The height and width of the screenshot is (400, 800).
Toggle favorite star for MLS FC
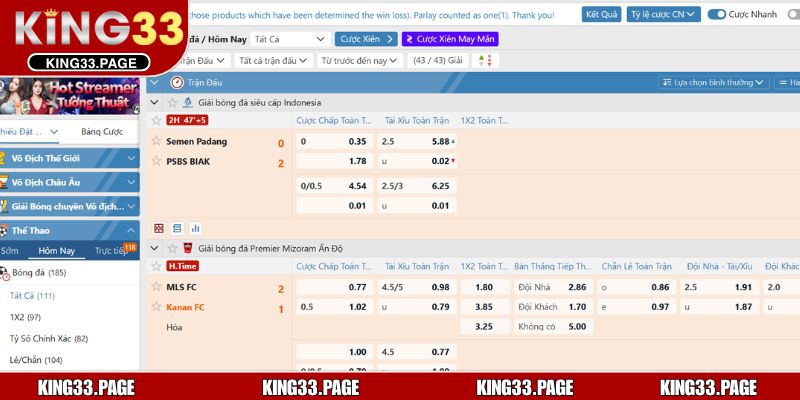click(156, 287)
